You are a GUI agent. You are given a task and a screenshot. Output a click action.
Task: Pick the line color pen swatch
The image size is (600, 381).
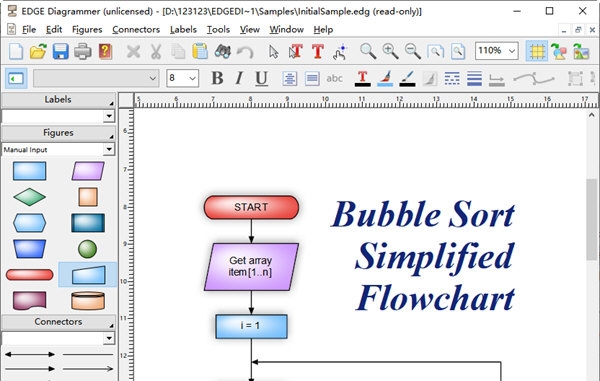[407, 78]
